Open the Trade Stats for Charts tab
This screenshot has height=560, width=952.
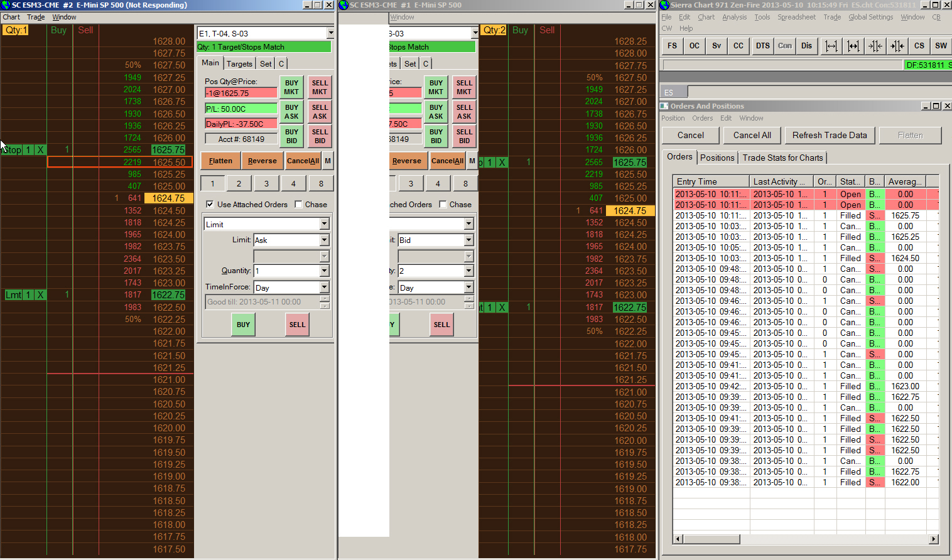point(782,158)
